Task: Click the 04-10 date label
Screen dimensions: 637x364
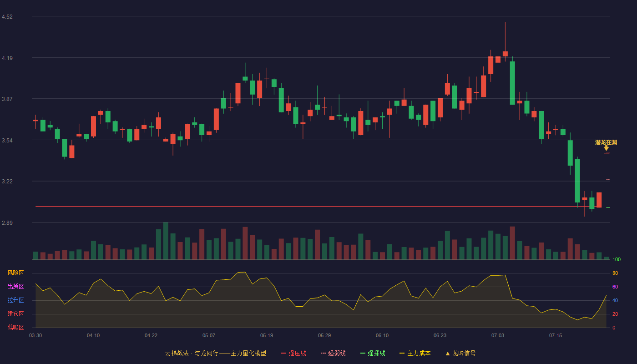Action: (x=93, y=335)
